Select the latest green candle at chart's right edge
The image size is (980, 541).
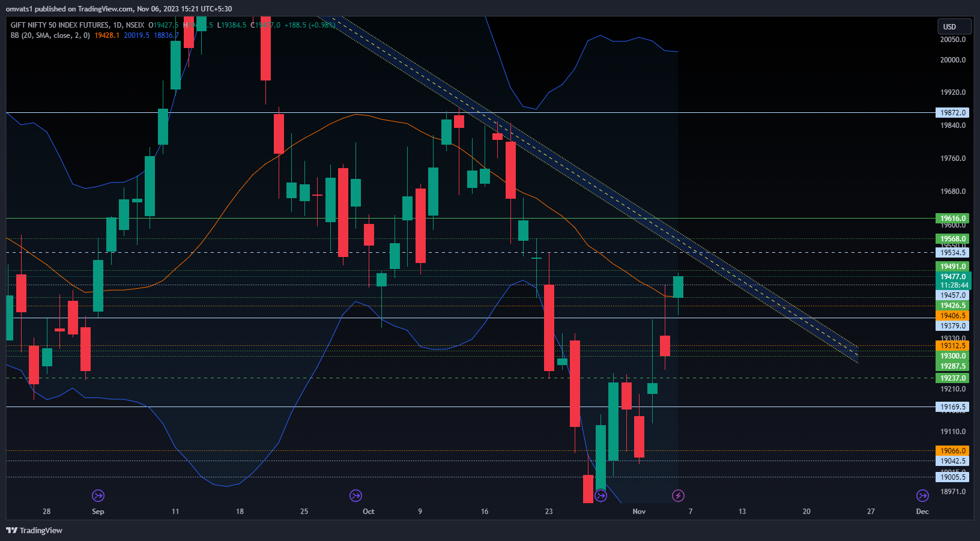pyautogui.click(x=678, y=287)
